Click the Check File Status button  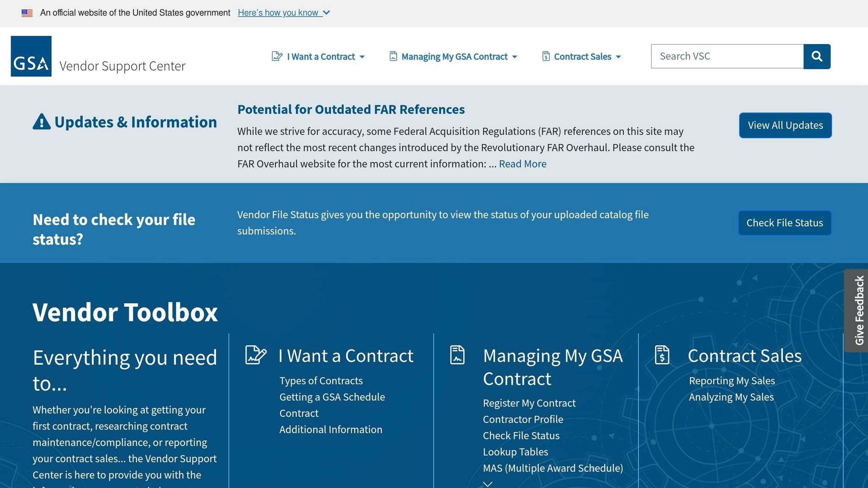pos(785,223)
